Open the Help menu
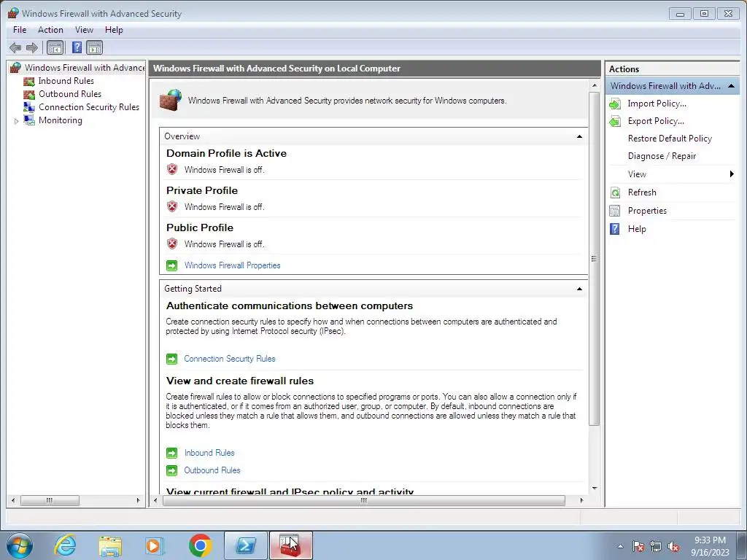This screenshot has height=560, width=747. 114,29
